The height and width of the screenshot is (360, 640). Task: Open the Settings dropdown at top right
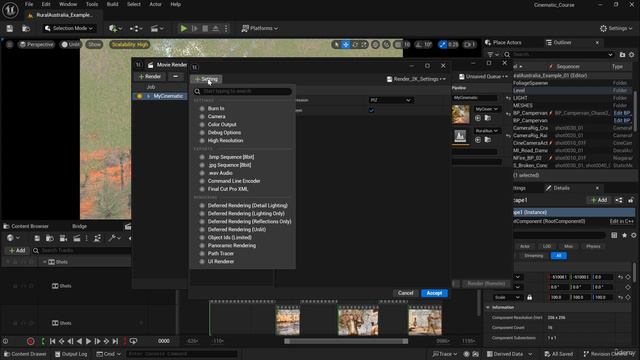(x=616, y=28)
